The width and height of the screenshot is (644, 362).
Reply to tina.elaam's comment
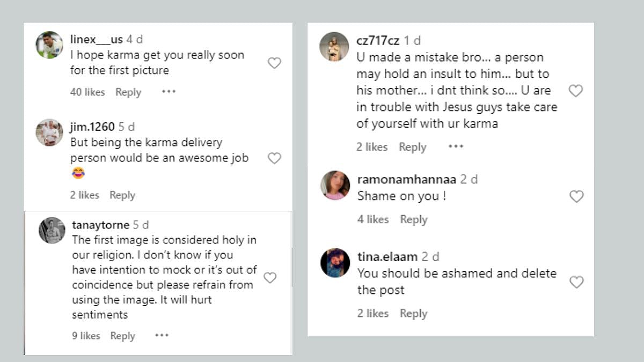point(414,314)
